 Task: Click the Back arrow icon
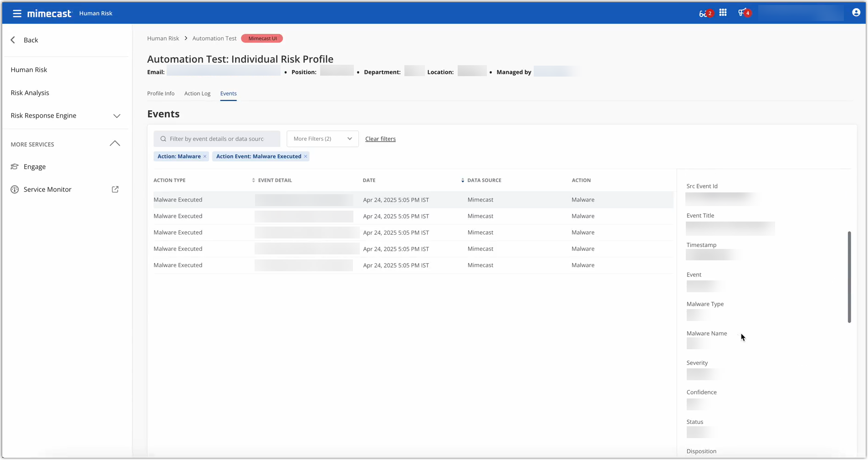tap(13, 40)
